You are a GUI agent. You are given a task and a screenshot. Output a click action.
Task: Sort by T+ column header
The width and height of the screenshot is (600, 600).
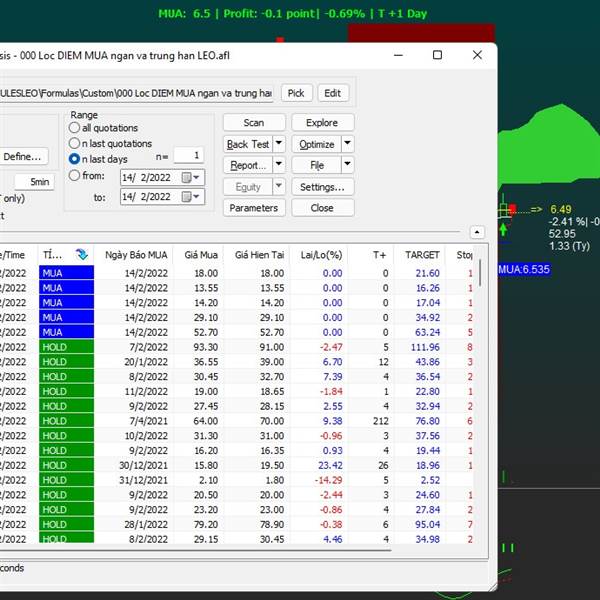pyautogui.click(x=371, y=255)
